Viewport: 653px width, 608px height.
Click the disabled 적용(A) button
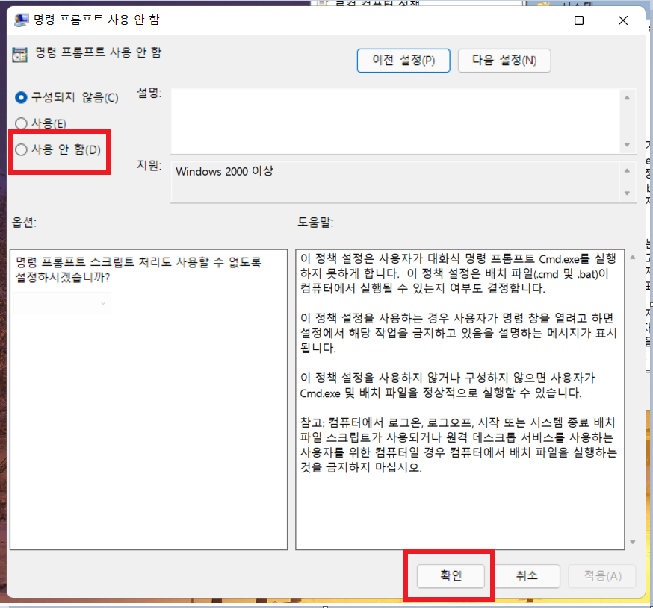tap(603, 576)
